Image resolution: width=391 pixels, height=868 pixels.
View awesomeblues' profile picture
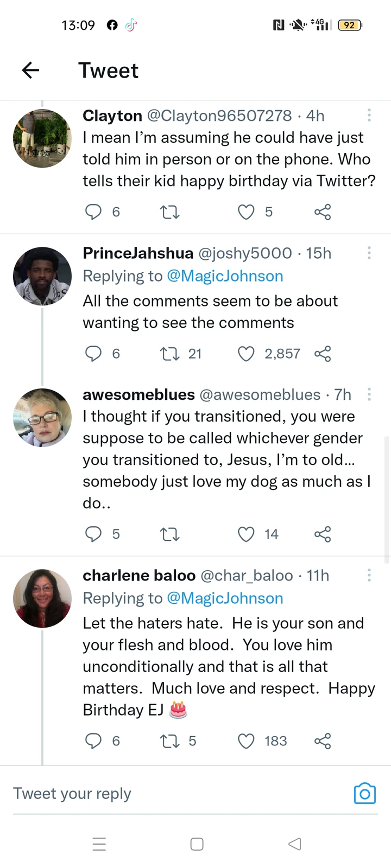click(x=42, y=417)
